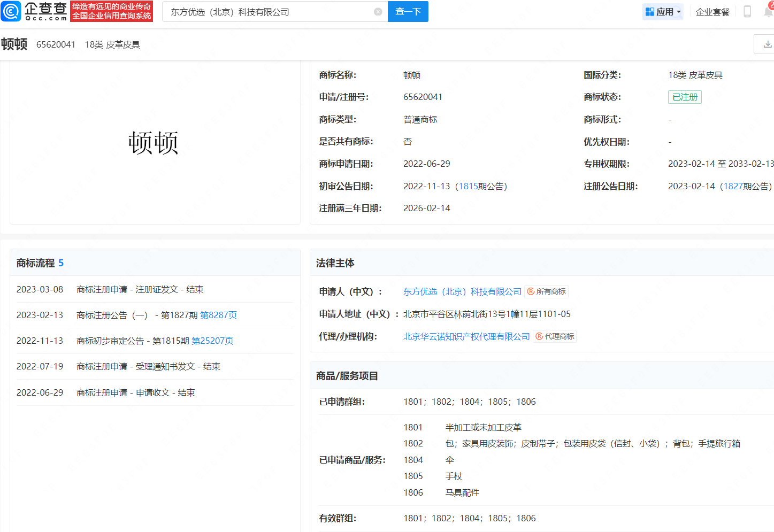Screen dimensions: 774x532
Task: Open the 应用 dropdown menu
Action: tap(663, 12)
